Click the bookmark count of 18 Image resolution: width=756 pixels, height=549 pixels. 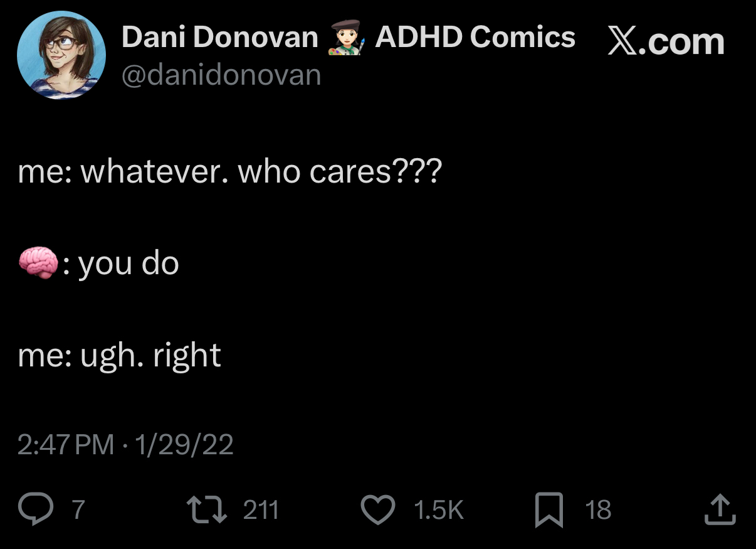[x=598, y=509]
